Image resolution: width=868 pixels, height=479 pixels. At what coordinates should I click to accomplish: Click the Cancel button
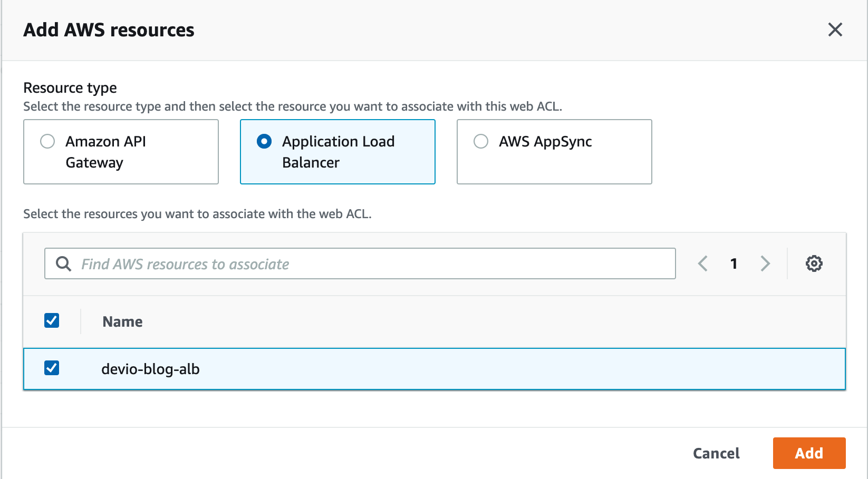point(716,453)
